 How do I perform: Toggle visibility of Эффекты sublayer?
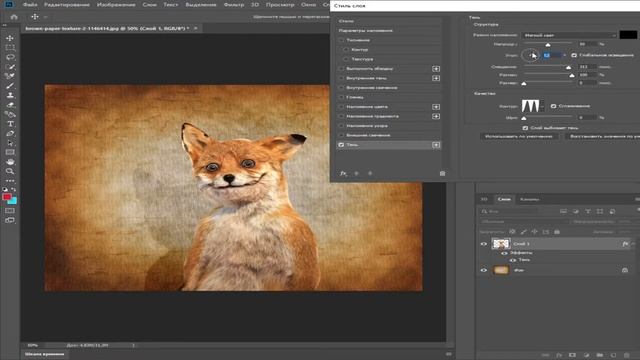[x=504, y=253]
